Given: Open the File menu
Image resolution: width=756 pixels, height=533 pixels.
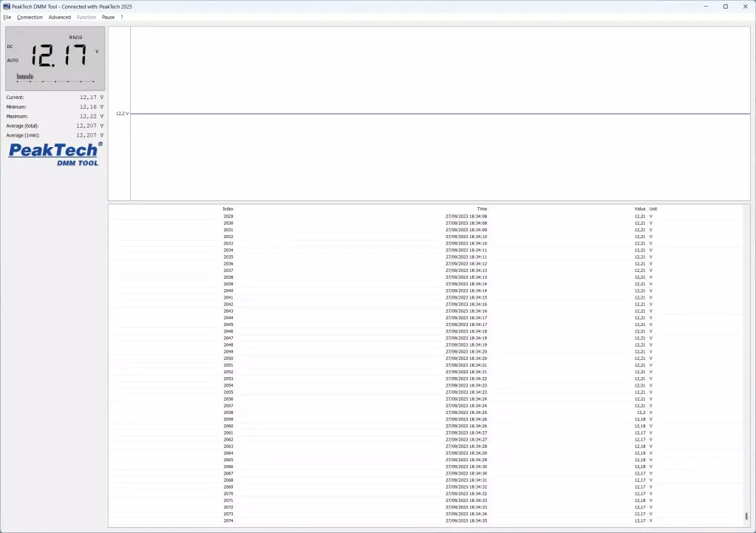Looking at the screenshot, I should click(7, 17).
